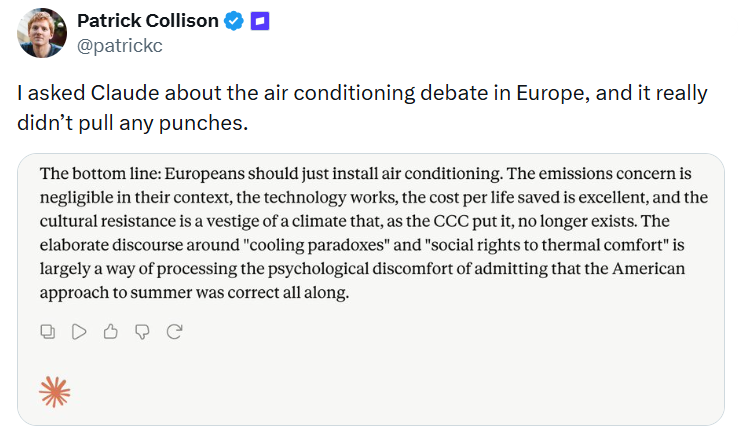740x443 pixels.
Task: Retry the response with the circular arrow
Action: [x=174, y=332]
